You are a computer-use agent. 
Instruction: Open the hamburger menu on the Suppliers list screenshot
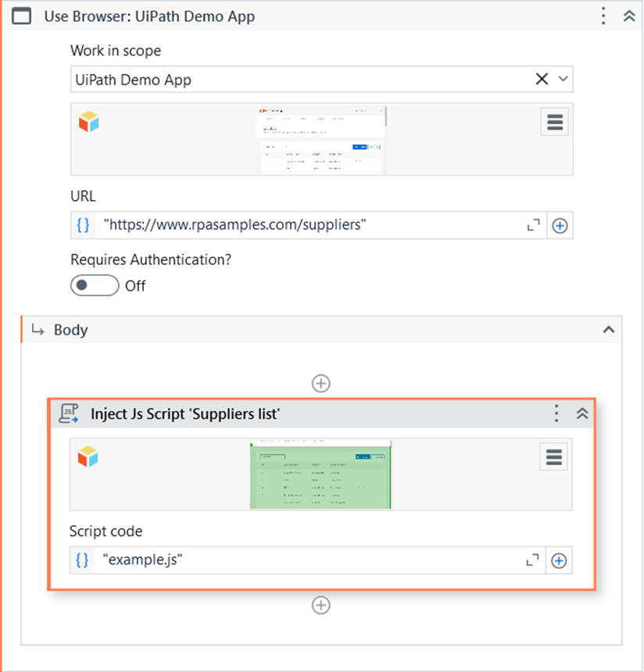553,456
